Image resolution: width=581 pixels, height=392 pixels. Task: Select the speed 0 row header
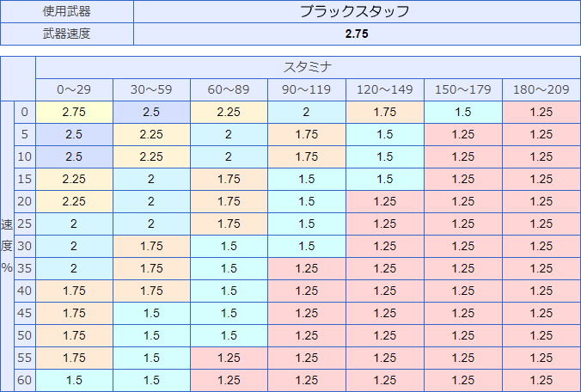coord(25,112)
